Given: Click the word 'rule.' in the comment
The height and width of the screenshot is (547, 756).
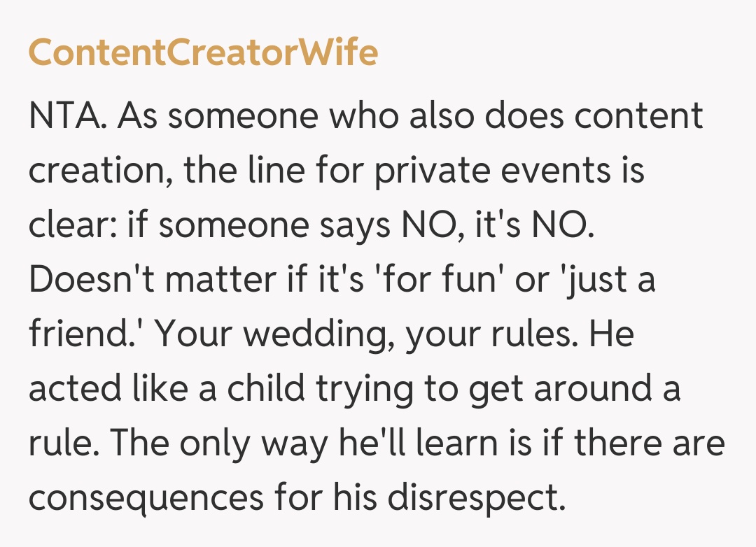Looking at the screenshot, I should (x=63, y=443).
